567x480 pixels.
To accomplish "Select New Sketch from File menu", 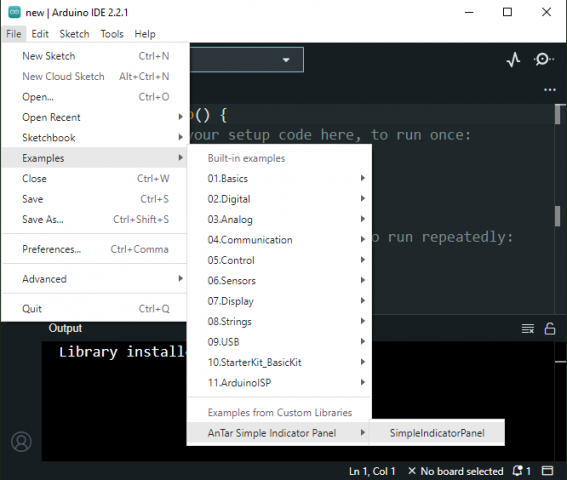I will [x=95, y=56].
